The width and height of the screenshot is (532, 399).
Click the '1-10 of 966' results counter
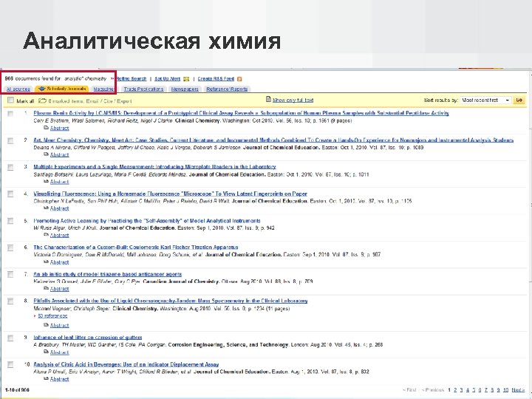[x=17, y=390]
